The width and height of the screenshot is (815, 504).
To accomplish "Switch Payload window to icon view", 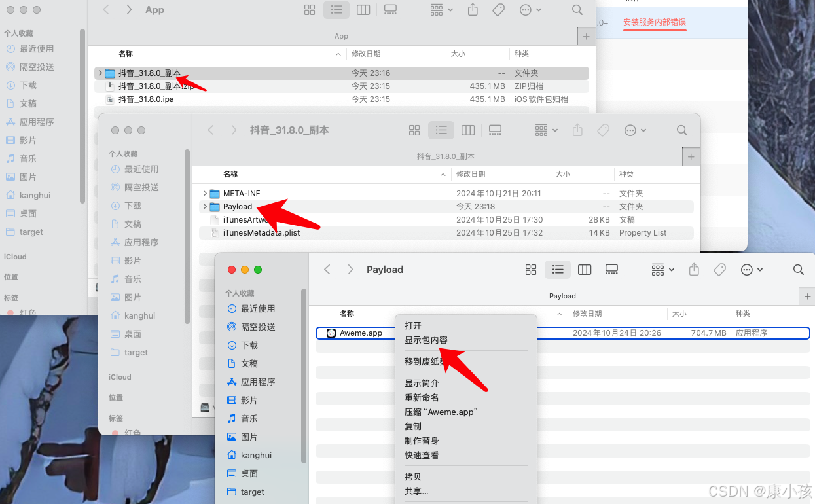I will pos(531,270).
